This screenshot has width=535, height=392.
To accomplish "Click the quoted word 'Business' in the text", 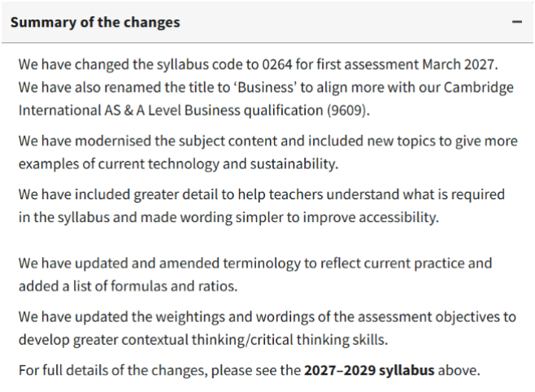I will click(x=265, y=87).
